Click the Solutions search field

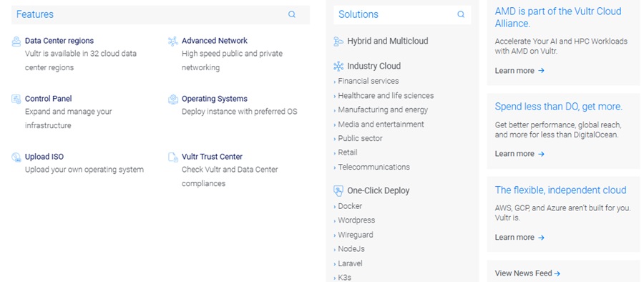(402, 14)
